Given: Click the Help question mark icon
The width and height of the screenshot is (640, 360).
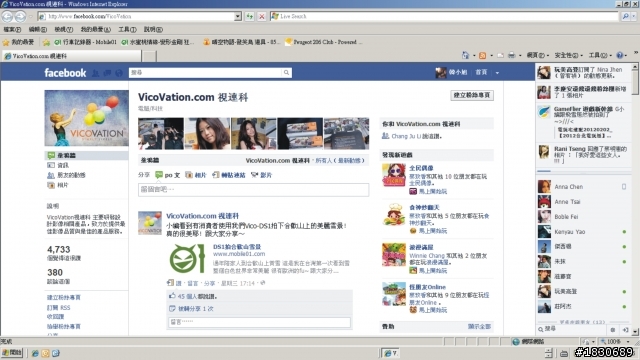Looking at the screenshot, I should click(x=620, y=55).
